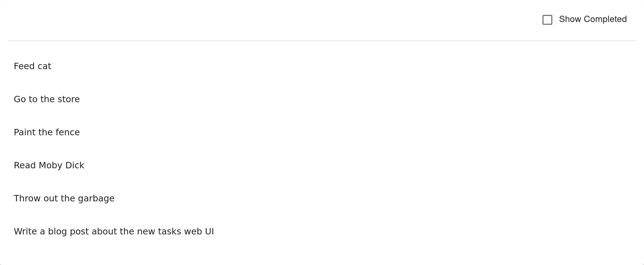Open the blog post writing task

click(114, 231)
